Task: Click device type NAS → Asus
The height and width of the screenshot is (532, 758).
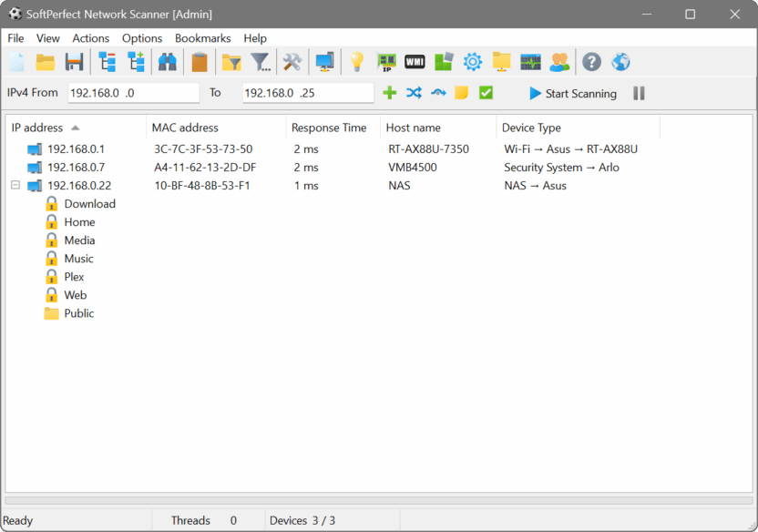Action: tap(535, 186)
